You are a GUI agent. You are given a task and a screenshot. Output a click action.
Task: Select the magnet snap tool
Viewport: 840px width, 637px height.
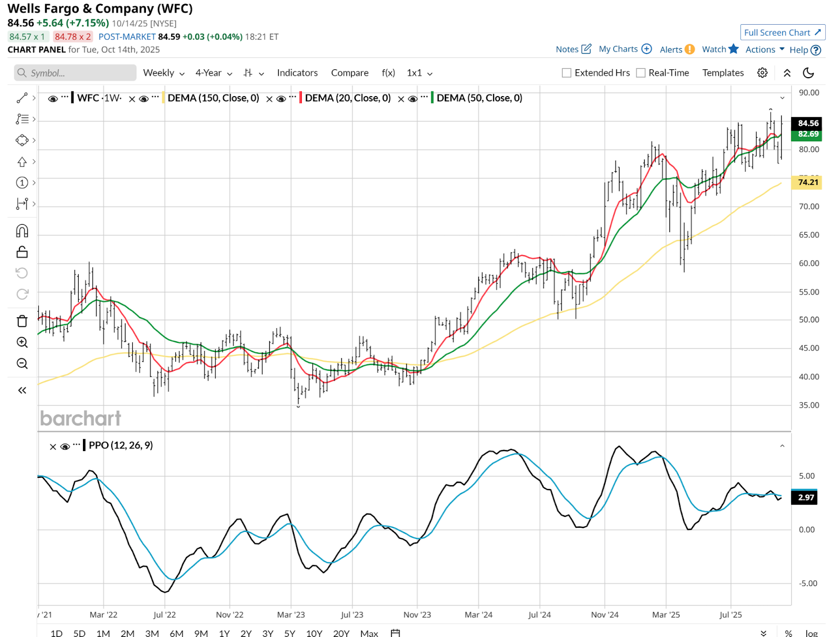(x=22, y=231)
